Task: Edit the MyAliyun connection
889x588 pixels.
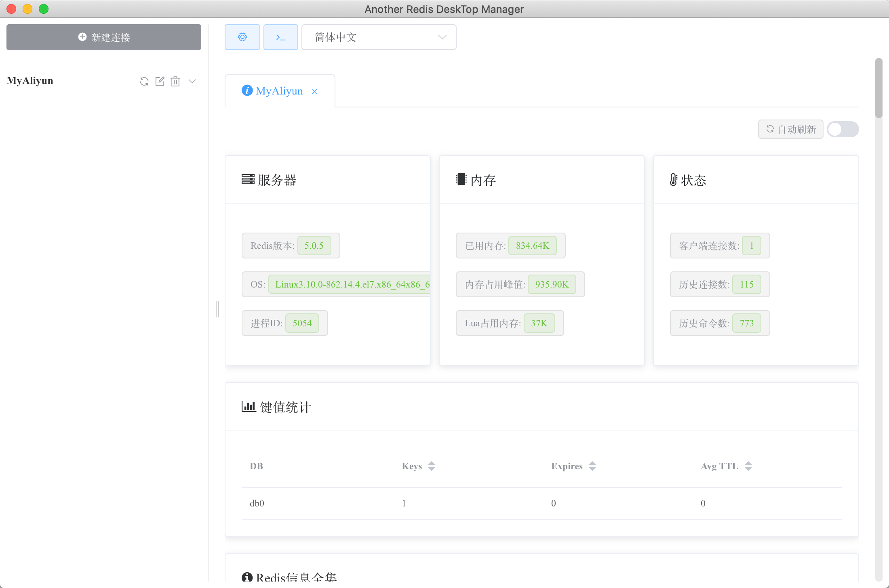Action: 160,81
